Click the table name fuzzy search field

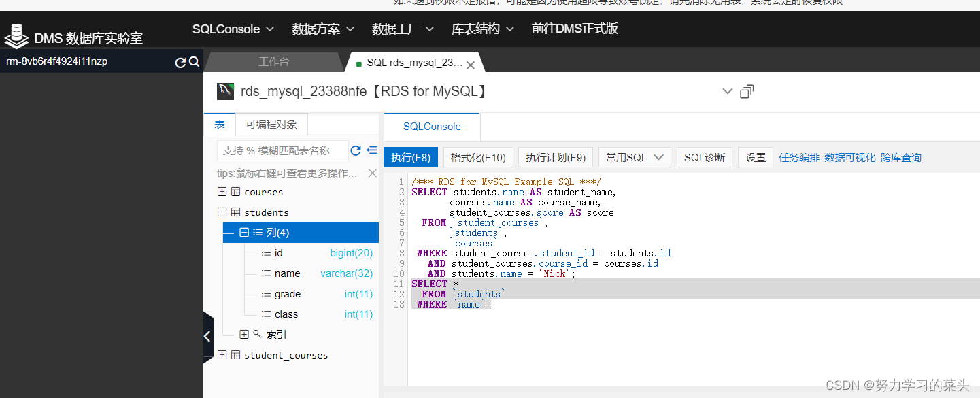(x=282, y=150)
